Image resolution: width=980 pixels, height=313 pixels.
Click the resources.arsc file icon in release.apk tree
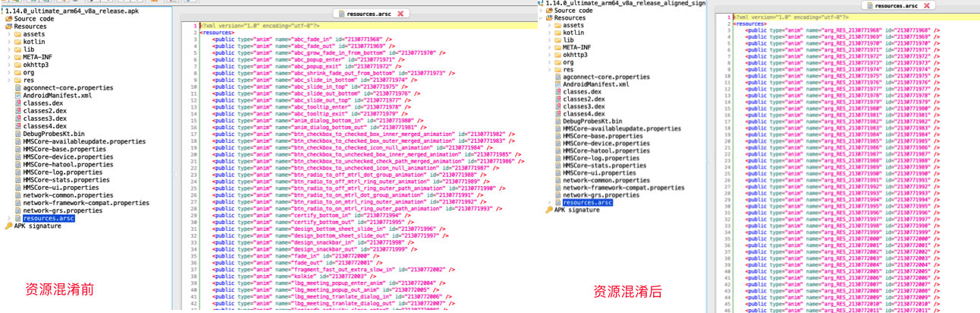click(x=17, y=218)
